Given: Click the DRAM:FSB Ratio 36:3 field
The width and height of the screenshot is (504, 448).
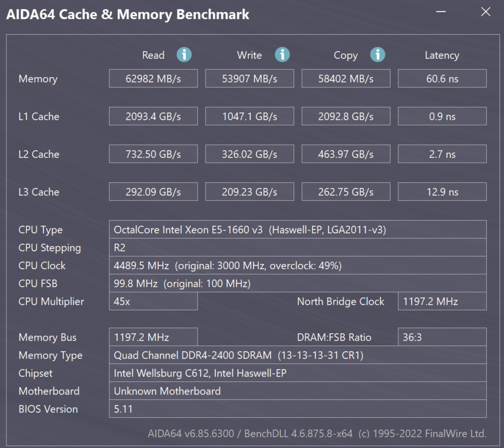Looking at the screenshot, I should (x=442, y=337).
